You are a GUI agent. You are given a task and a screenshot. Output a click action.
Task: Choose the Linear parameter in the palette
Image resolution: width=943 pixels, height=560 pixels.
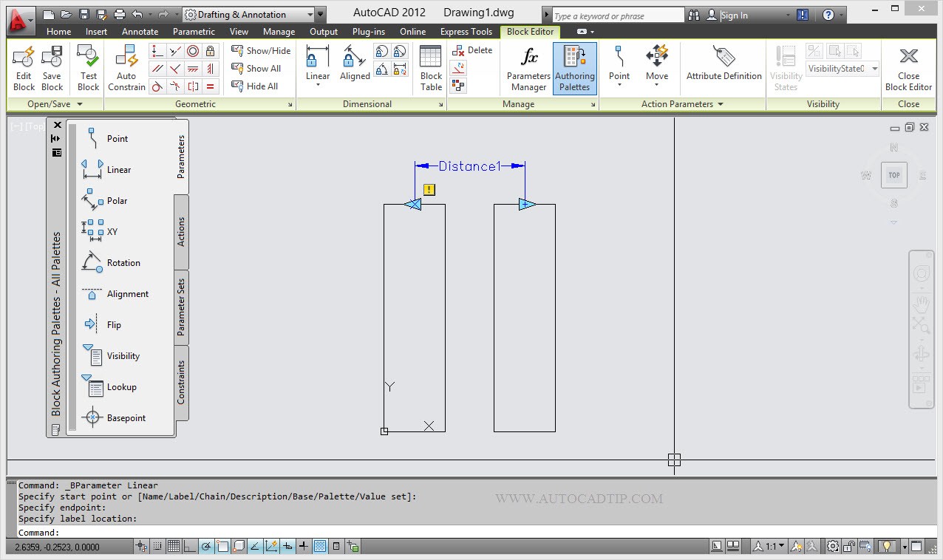click(106, 169)
